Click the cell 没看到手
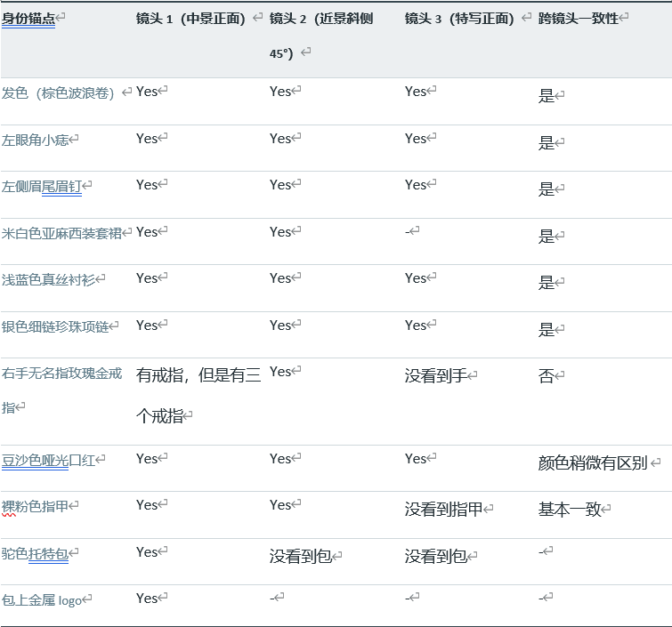672x627 pixels. point(436,375)
